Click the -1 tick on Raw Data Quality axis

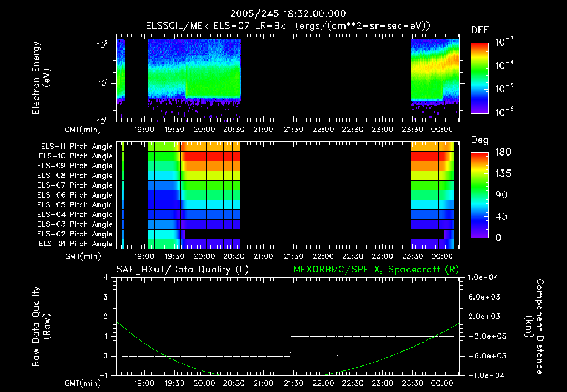click(104, 375)
